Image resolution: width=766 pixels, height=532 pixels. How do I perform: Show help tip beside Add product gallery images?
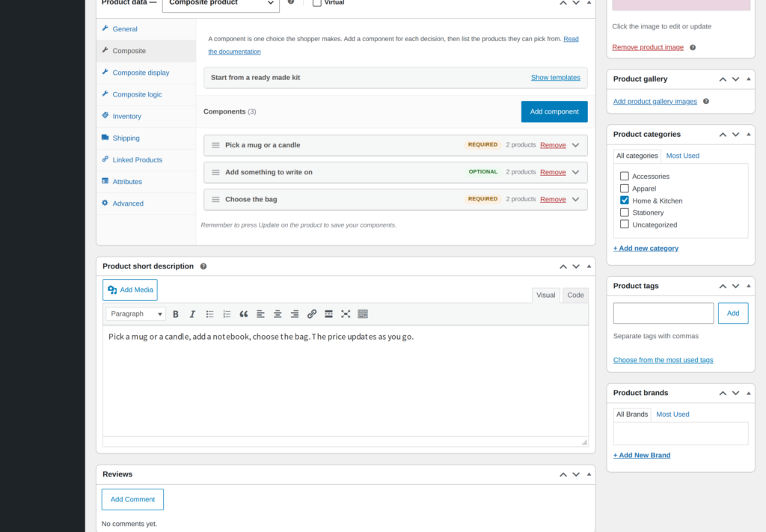coord(706,101)
